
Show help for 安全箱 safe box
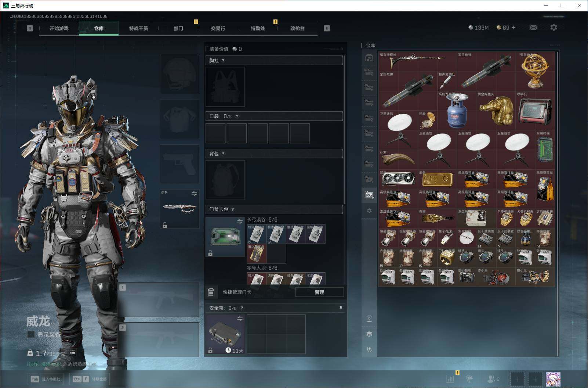pos(242,308)
